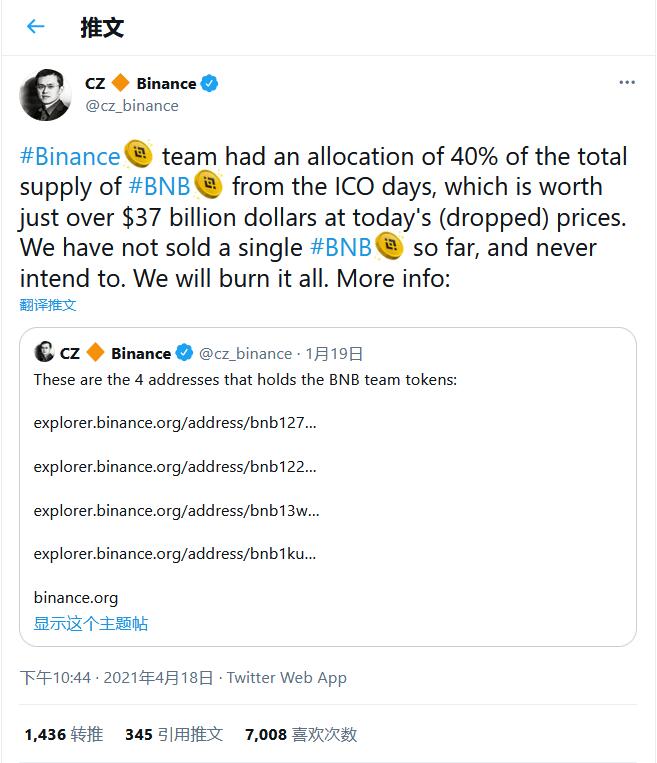
Task: Click the 翻译推文 translate link
Action: [48, 304]
